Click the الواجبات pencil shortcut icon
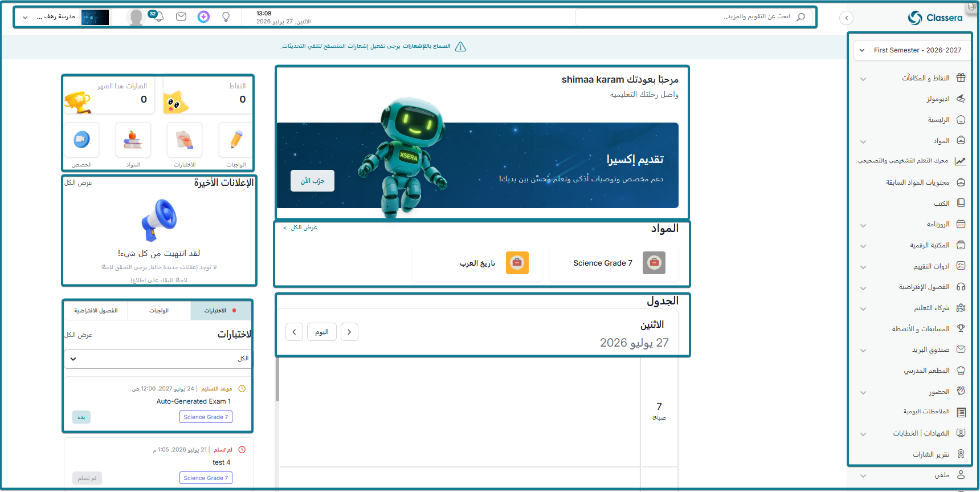This screenshot has height=492, width=980. pyautogui.click(x=236, y=140)
